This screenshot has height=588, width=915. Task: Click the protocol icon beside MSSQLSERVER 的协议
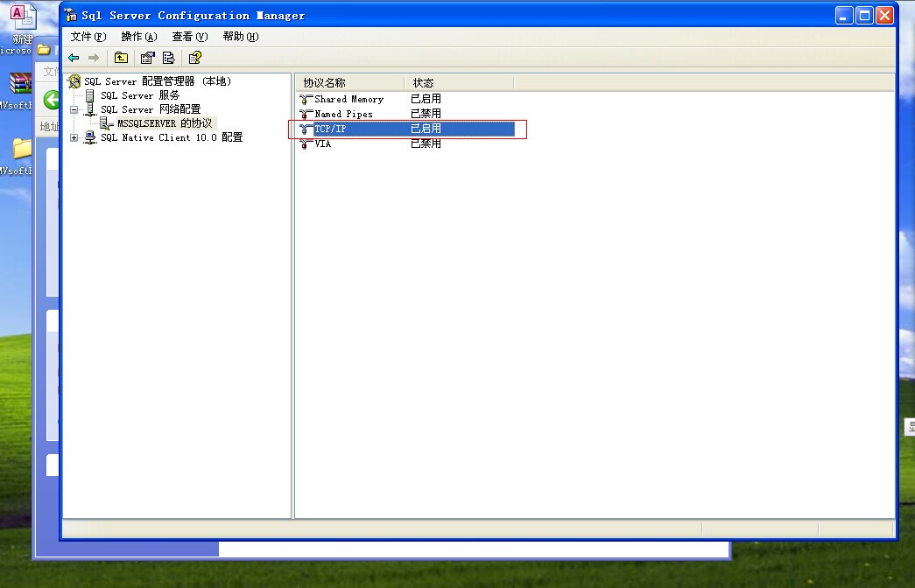point(106,123)
